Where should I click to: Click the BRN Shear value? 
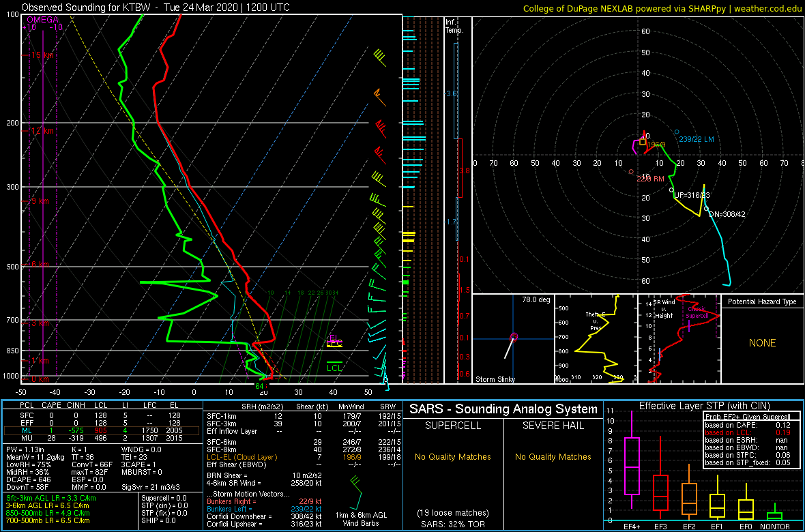pos(263,475)
